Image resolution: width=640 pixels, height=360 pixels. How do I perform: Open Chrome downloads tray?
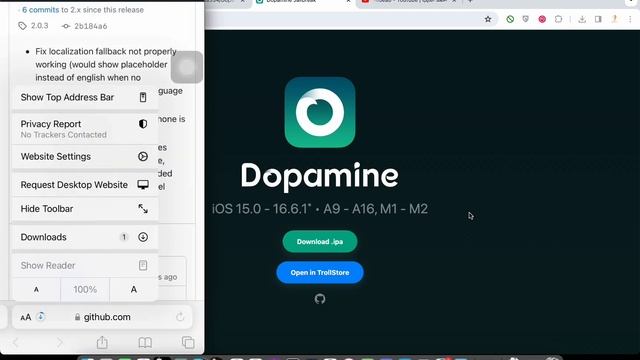(x=582, y=19)
